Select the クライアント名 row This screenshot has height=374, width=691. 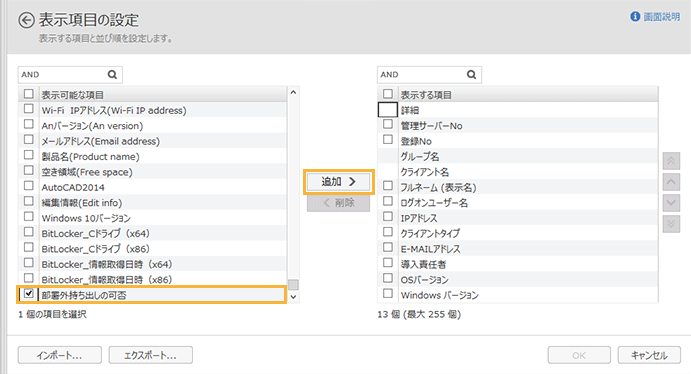[518, 172]
